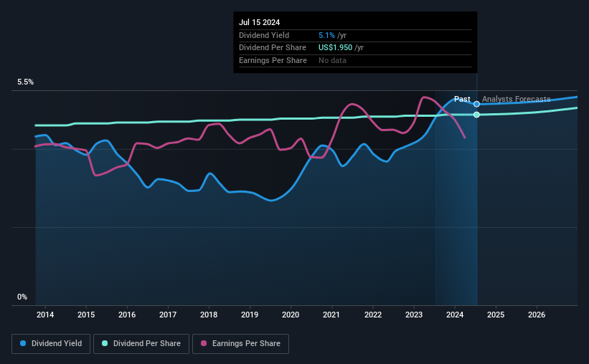Toggle the Dividend Yield legend button
Viewport: 589px width, 364px height.
click(x=51, y=344)
